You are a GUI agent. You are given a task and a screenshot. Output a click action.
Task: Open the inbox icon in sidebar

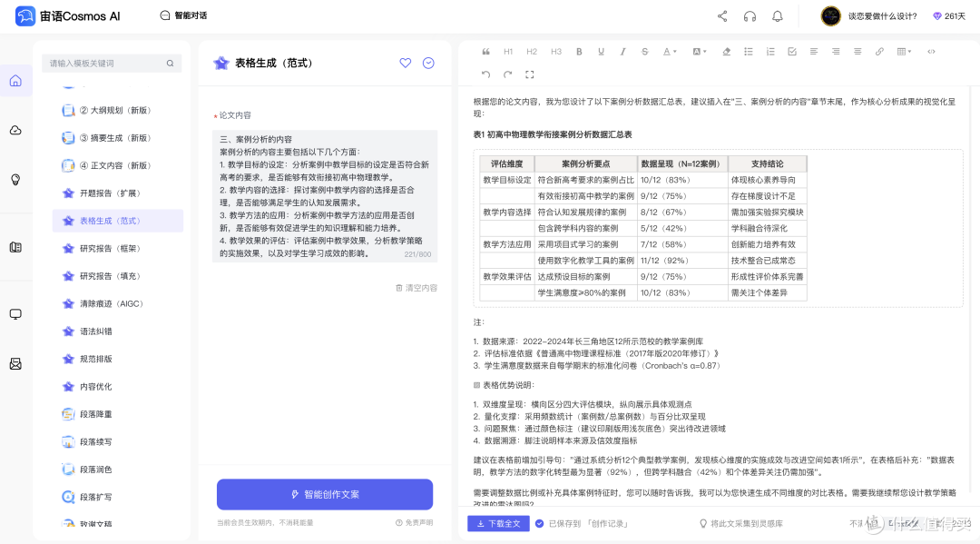(15, 364)
